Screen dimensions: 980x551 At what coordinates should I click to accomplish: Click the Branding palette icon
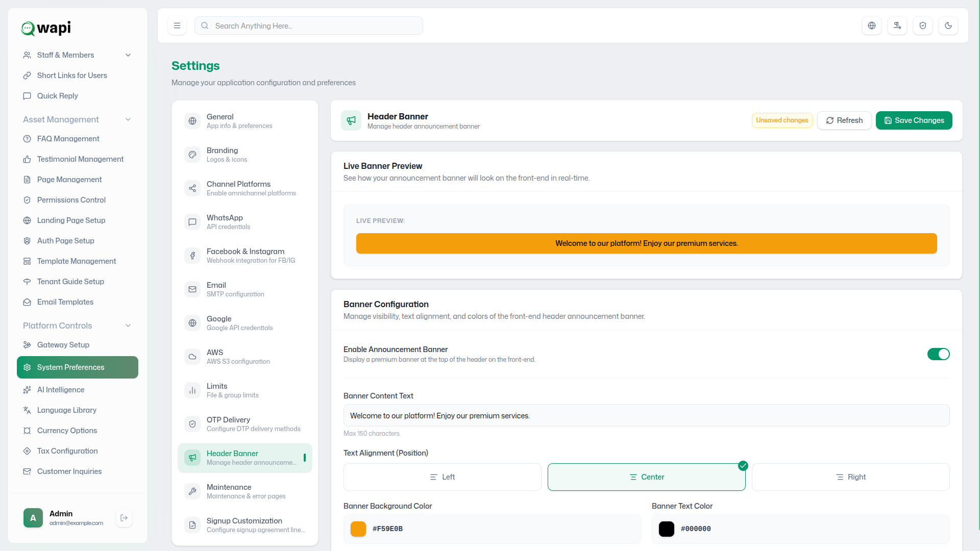(192, 155)
